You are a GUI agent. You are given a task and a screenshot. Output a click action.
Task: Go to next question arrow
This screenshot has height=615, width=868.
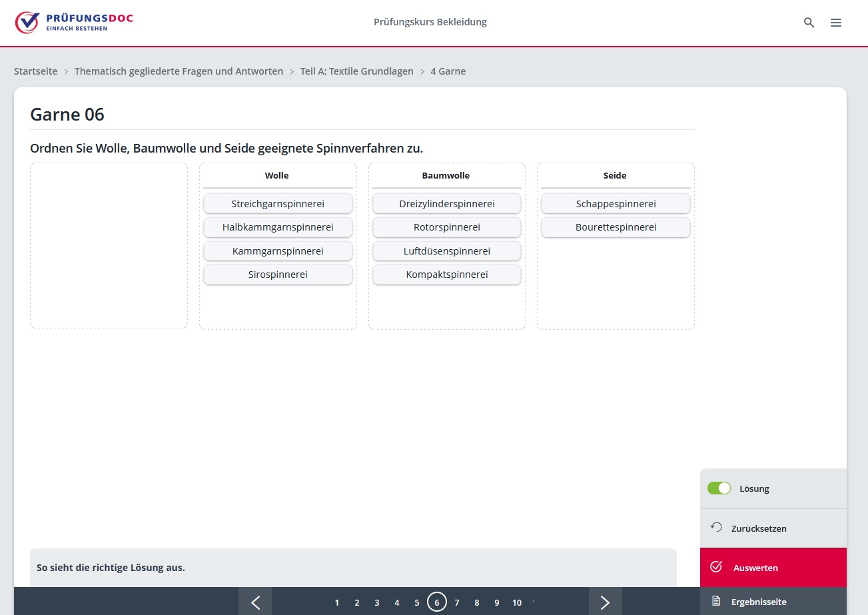pyautogui.click(x=605, y=602)
